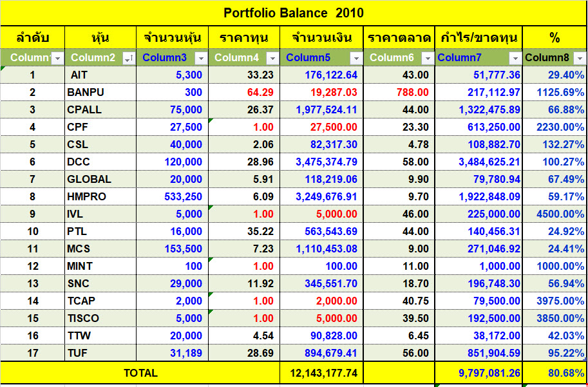This screenshot has width=588, height=387.
Task: Click the AIT stock name cell
Action: pos(100,75)
